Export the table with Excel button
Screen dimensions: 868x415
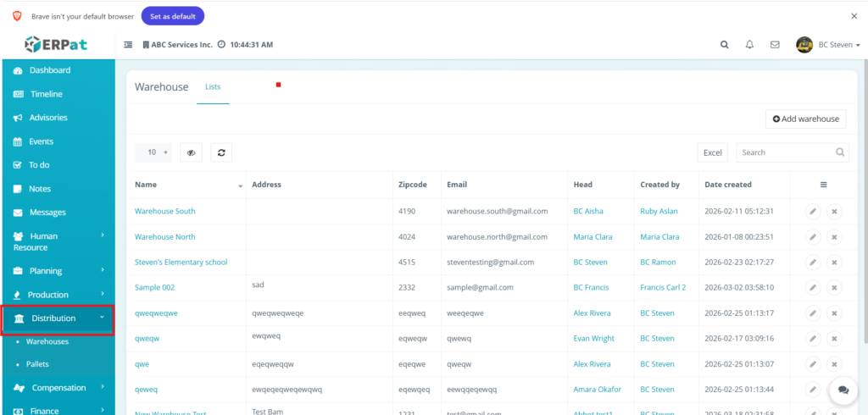(x=713, y=152)
